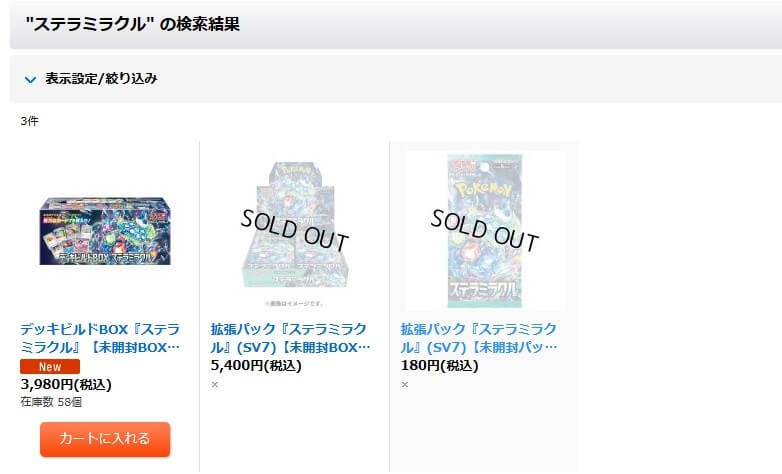This screenshot has width=782, height=474.
Task: Open the デッキビルドBOX ステラミラクル product image
Action: point(104,231)
